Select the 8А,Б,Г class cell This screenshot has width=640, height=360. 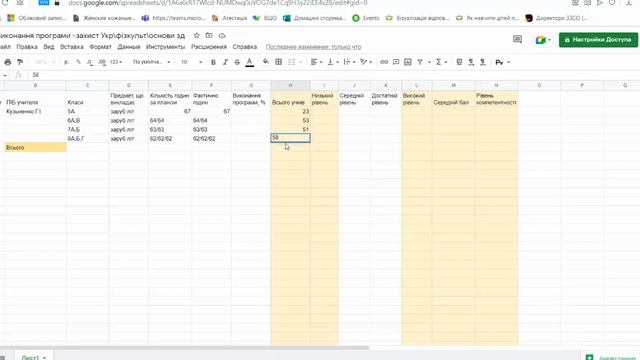tap(87, 138)
